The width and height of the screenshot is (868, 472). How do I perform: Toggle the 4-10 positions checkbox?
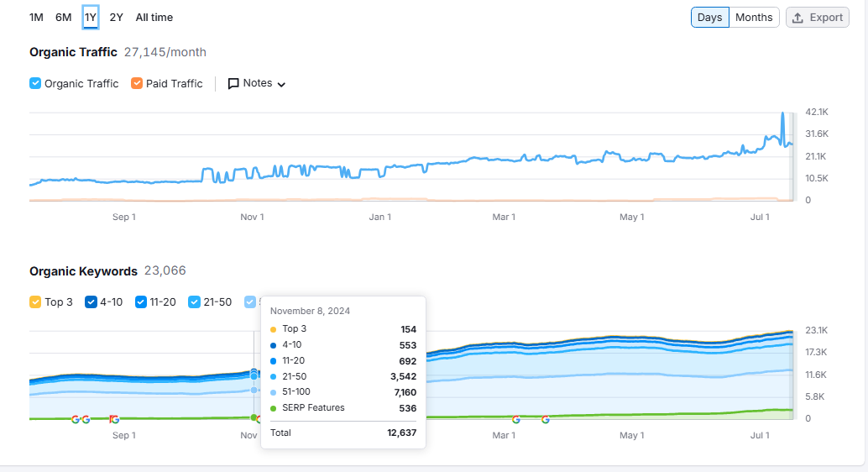91,302
